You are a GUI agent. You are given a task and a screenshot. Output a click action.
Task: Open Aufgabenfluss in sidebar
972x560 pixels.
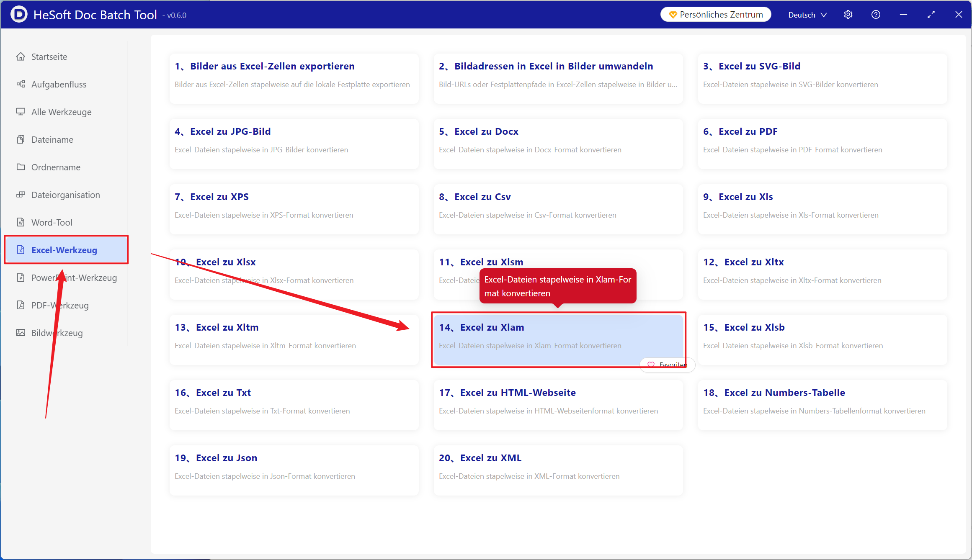[66, 84]
